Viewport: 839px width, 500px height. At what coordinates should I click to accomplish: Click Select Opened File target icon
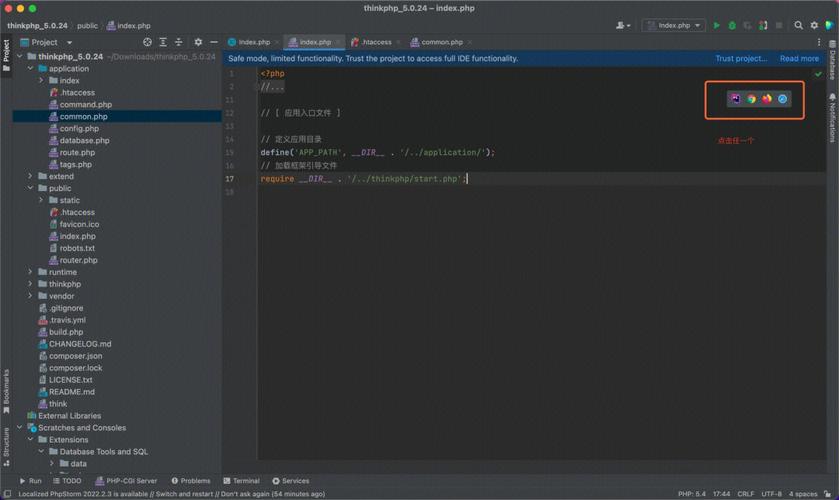pos(147,42)
